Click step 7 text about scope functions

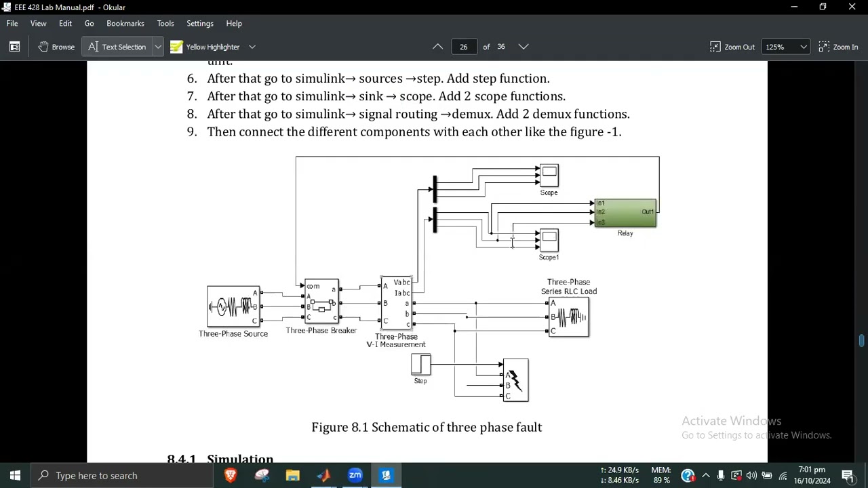click(386, 96)
